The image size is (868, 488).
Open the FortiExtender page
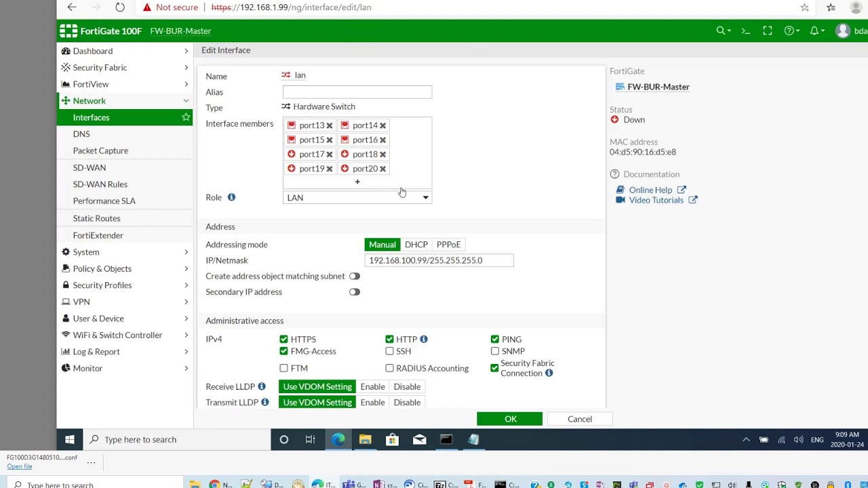coord(98,235)
